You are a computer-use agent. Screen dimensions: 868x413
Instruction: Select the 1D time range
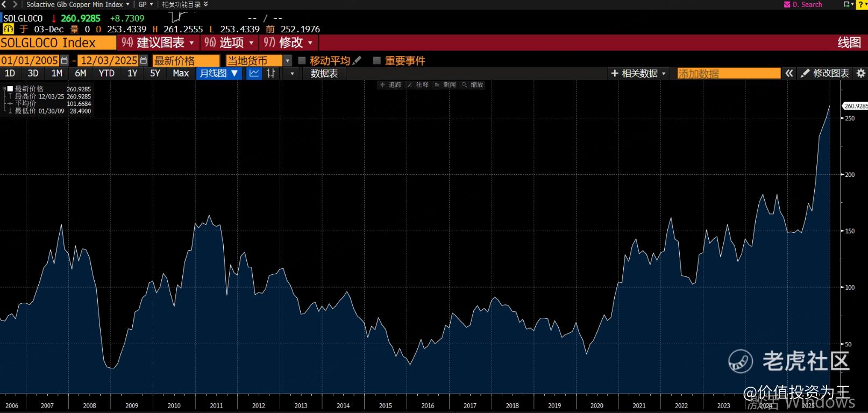tap(10, 73)
